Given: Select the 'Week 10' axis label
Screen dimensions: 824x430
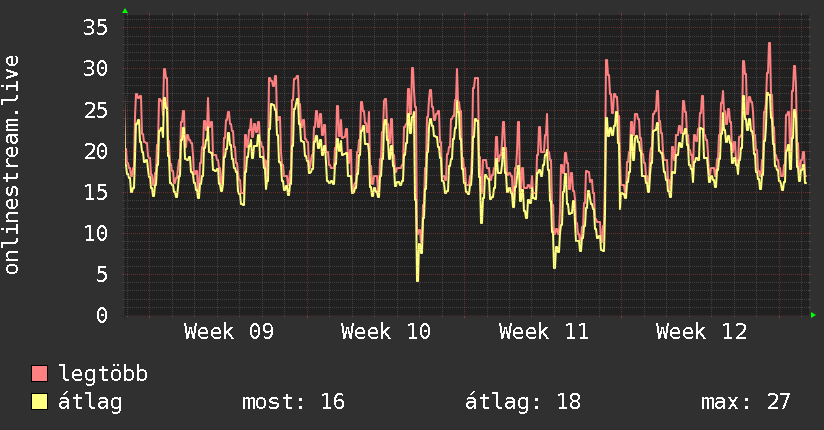Looking at the screenshot, I should [x=386, y=332].
